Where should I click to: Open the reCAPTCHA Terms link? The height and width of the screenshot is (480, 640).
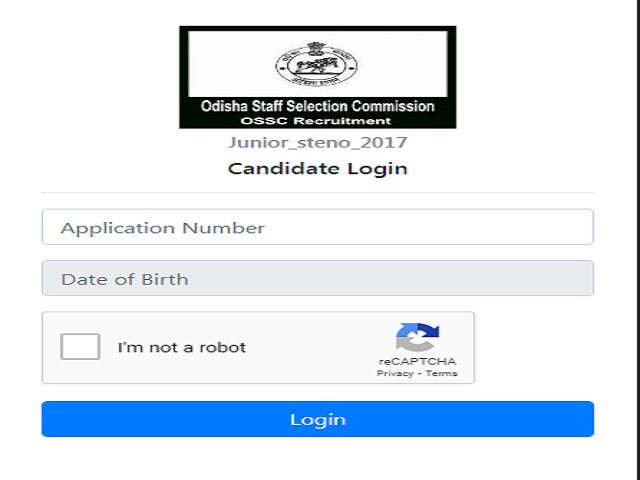click(x=441, y=373)
